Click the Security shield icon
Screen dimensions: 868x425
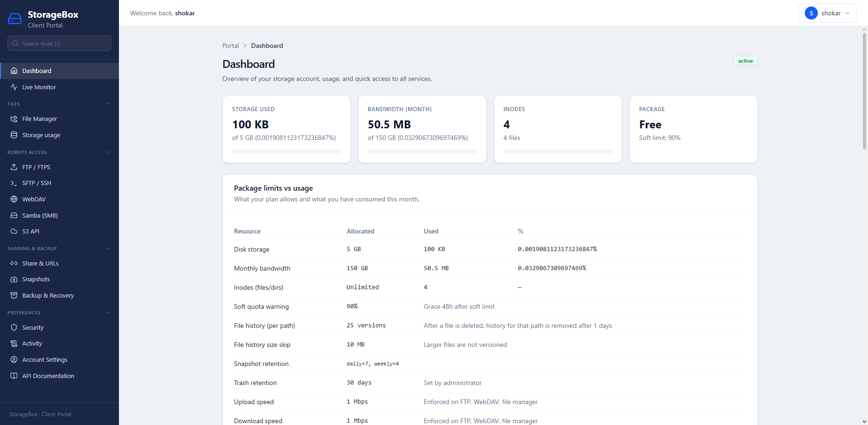14,327
